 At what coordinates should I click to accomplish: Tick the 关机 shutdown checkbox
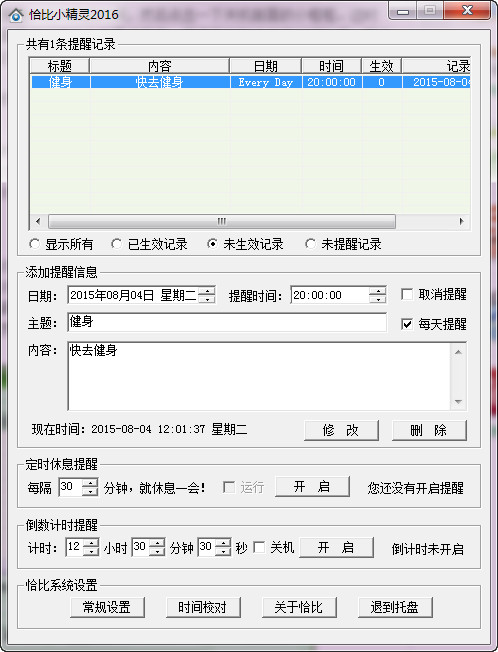[x=259, y=547]
